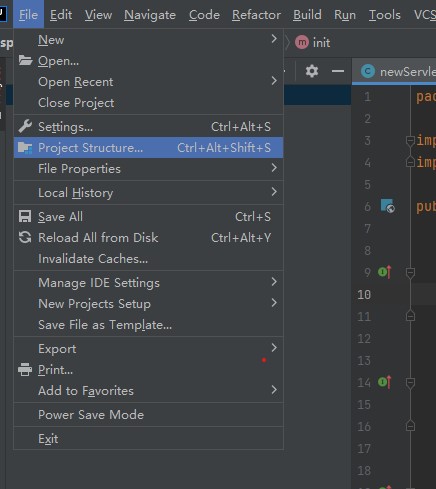This screenshot has width=436, height=489.
Task: Open the Edit menu
Action: 61,15
